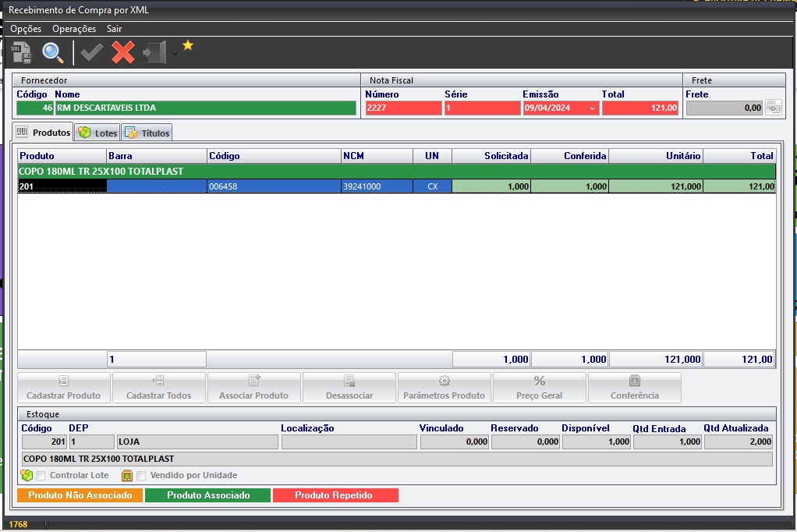Open the Sair menu

pyautogui.click(x=115, y=29)
